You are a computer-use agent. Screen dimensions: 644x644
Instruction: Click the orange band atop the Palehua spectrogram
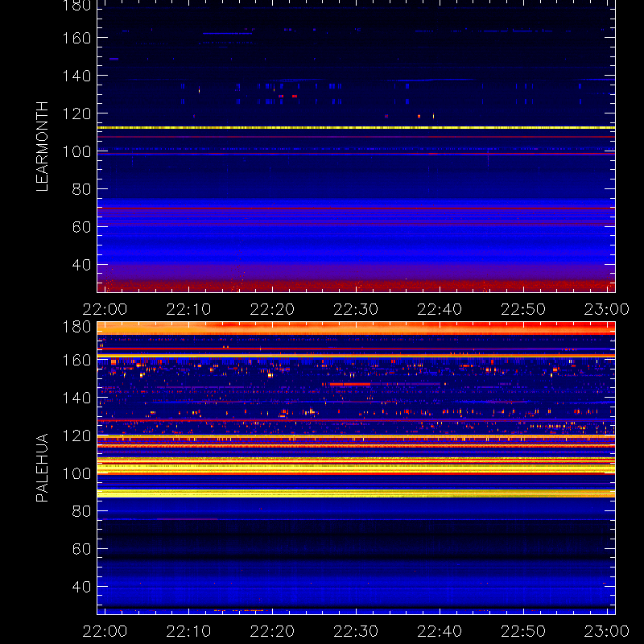click(356, 328)
